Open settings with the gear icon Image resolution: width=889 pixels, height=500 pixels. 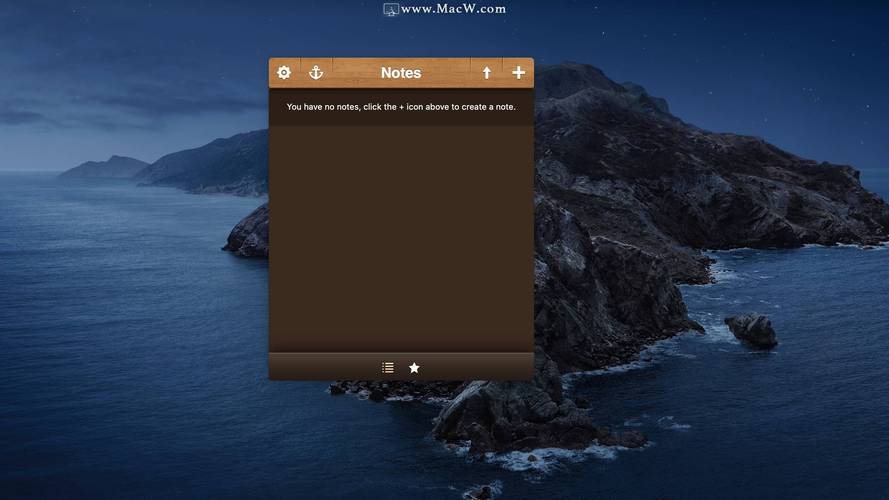[x=284, y=73]
